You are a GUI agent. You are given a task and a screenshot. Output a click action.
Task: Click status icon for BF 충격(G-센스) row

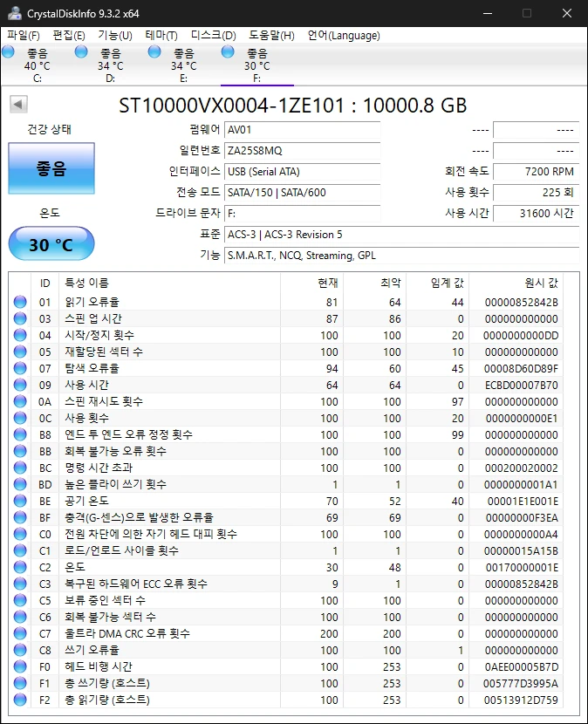pyautogui.click(x=20, y=517)
